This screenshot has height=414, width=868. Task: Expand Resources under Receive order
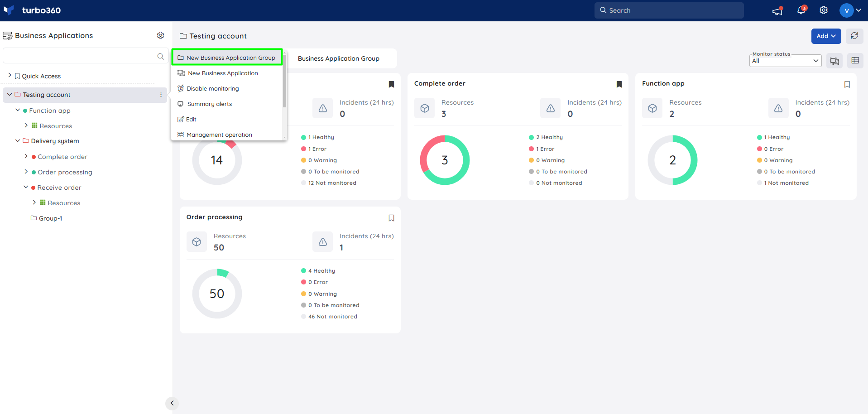[34, 202]
